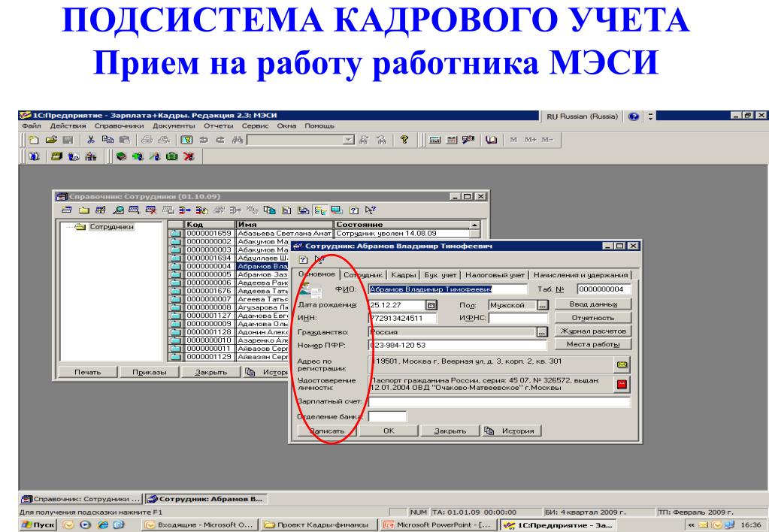
Task: Click Закрыть in the employee dialog
Action: 450,431
